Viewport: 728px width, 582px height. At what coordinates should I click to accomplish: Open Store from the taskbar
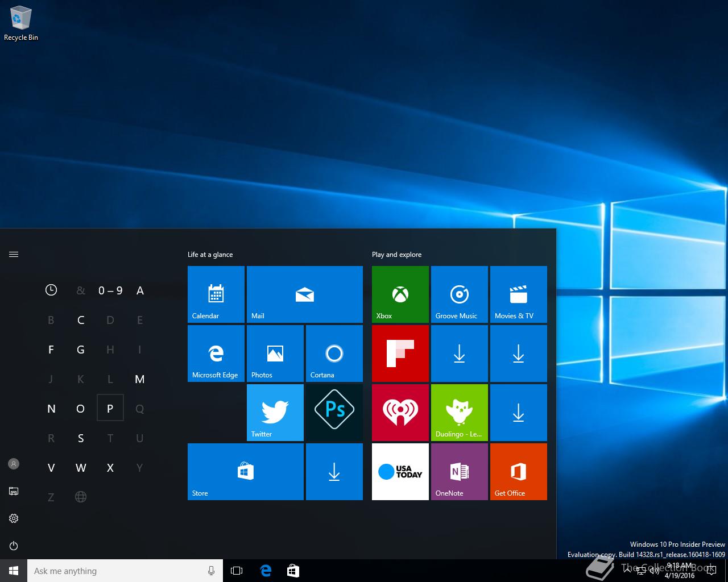point(293,571)
